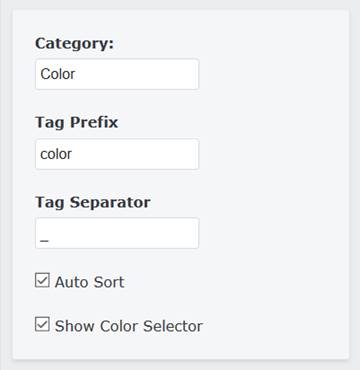Image resolution: width=360 pixels, height=370 pixels.
Task: Click the underscore character in the separator box
Action: tap(45, 241)
